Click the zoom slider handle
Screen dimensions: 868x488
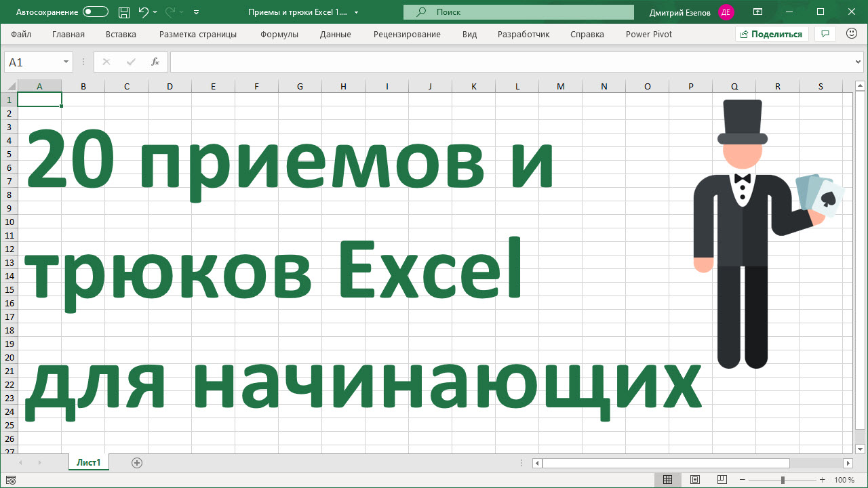point(783,480)
